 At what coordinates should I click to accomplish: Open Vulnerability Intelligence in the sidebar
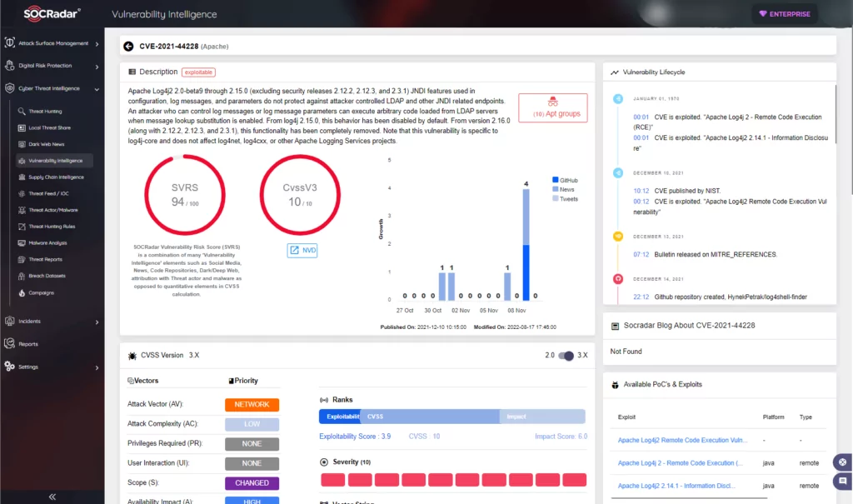pyautogui.click(x=54, y=161)
